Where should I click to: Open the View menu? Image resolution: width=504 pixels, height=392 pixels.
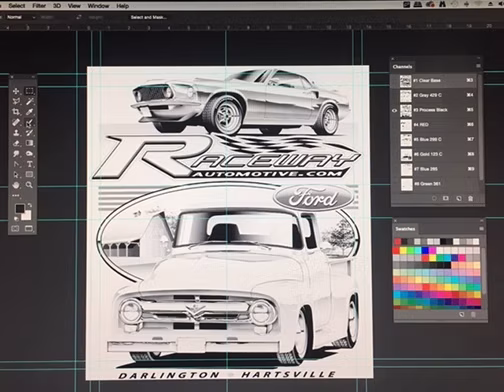pyautogui.click(x=74, y=6)
